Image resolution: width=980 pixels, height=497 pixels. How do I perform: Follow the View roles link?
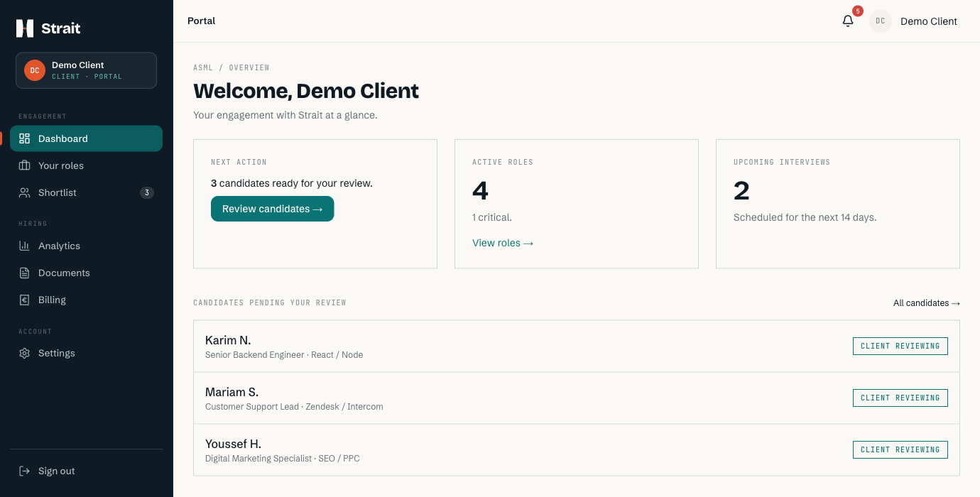(503, 243)
